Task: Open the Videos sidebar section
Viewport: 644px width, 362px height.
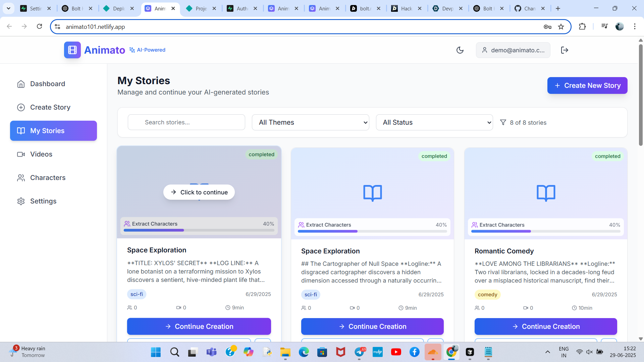Action: (x=41, y=154)
